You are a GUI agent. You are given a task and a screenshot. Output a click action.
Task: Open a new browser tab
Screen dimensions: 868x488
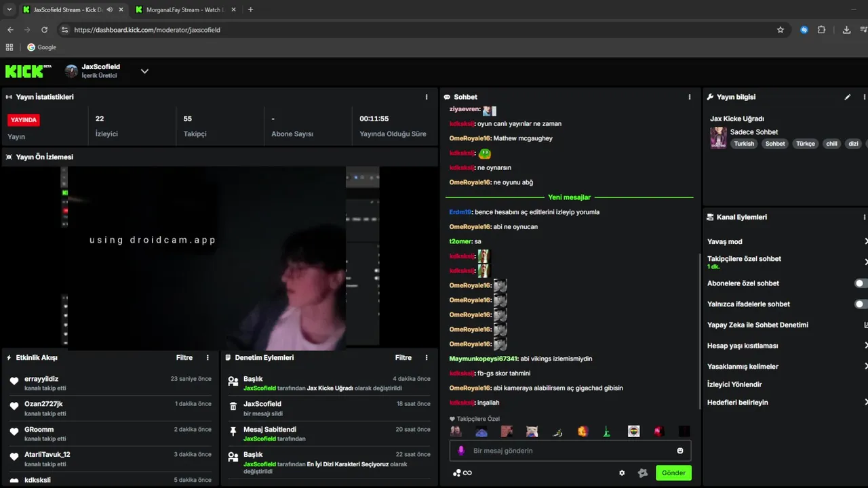pos(250,9)
